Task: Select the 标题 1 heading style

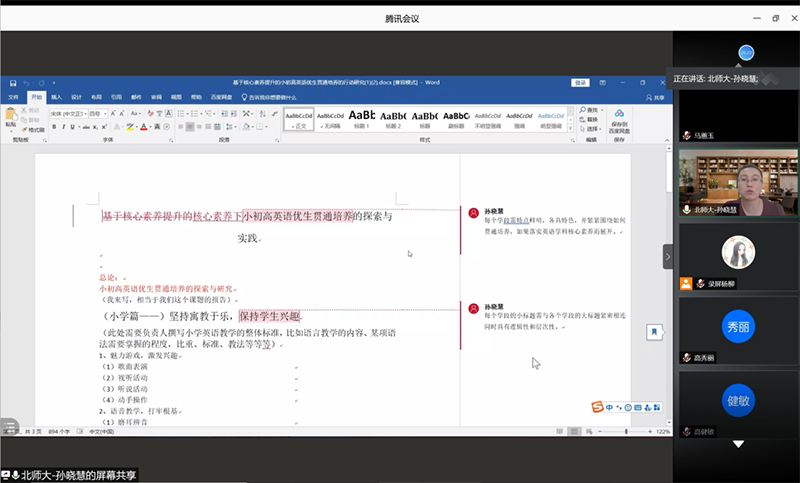Action: (361, 118)
